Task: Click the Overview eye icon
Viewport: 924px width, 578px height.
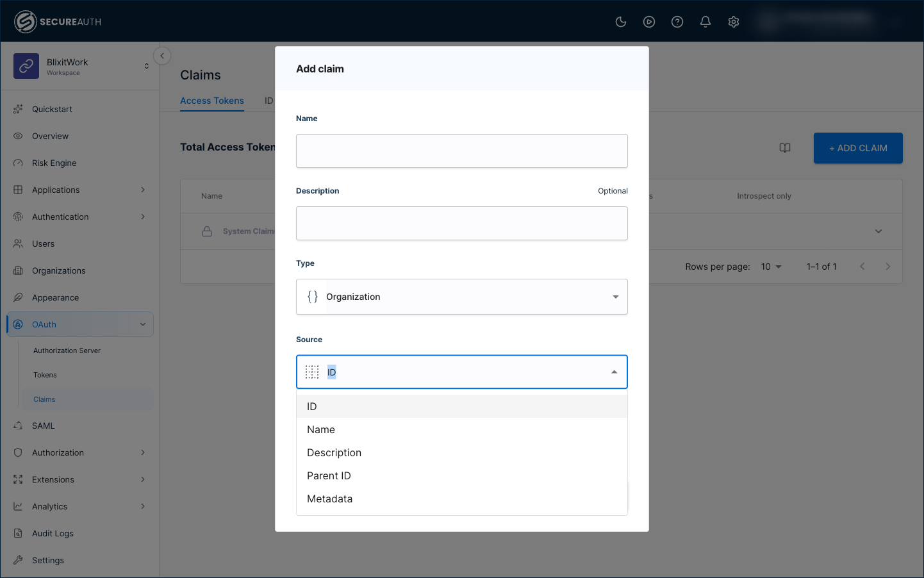Action: [18, 136]
